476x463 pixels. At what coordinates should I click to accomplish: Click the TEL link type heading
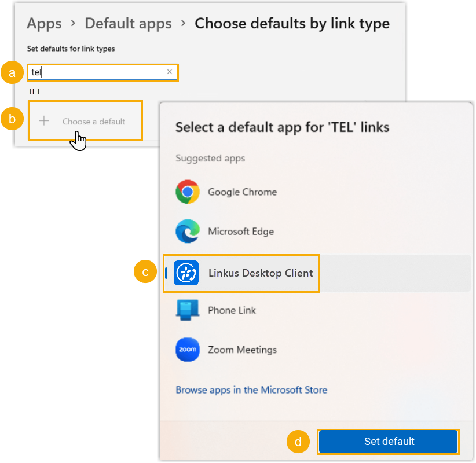35,91
